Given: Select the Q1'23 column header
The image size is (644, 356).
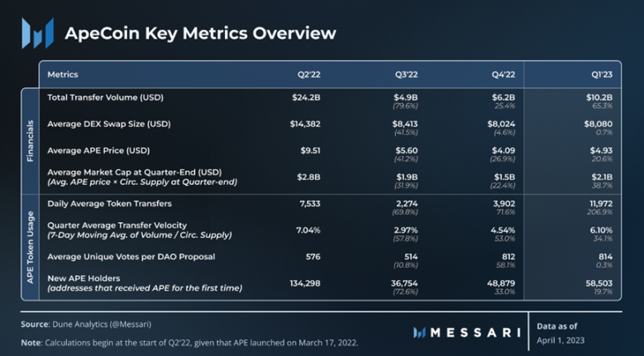Looking at the screenshot, I should [602, 74].
